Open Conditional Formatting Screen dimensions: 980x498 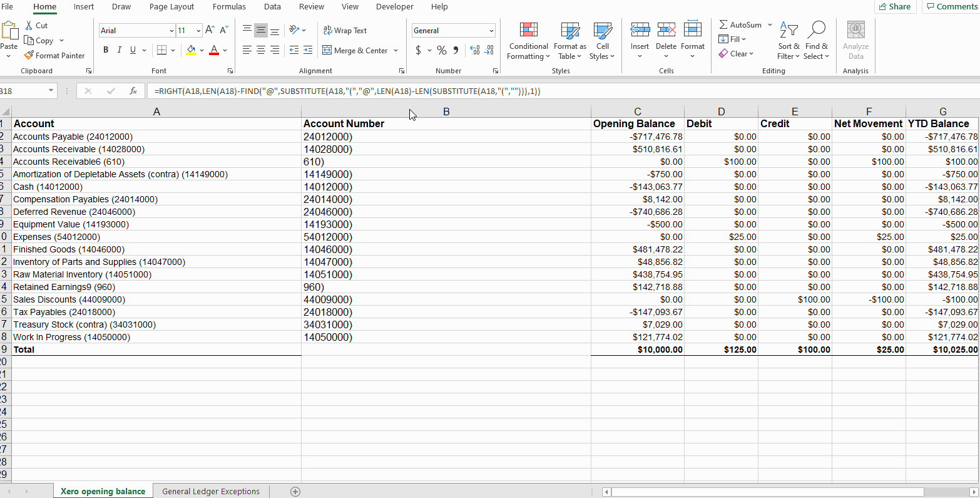click(529, 41)
